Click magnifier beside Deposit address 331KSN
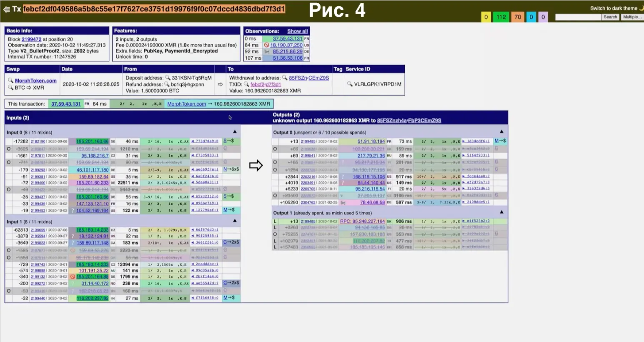644x342 pixels. tap(168, 78)
